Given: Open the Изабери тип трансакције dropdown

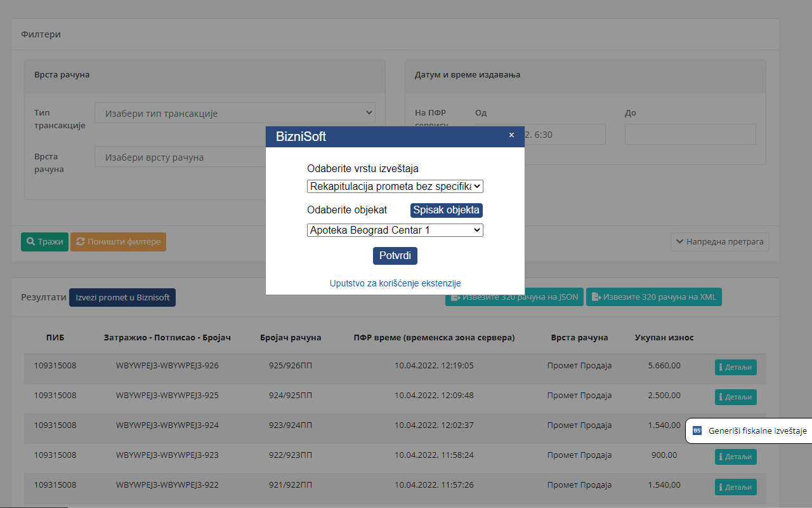Looking at the screenshot, I should tap(235, 112).
